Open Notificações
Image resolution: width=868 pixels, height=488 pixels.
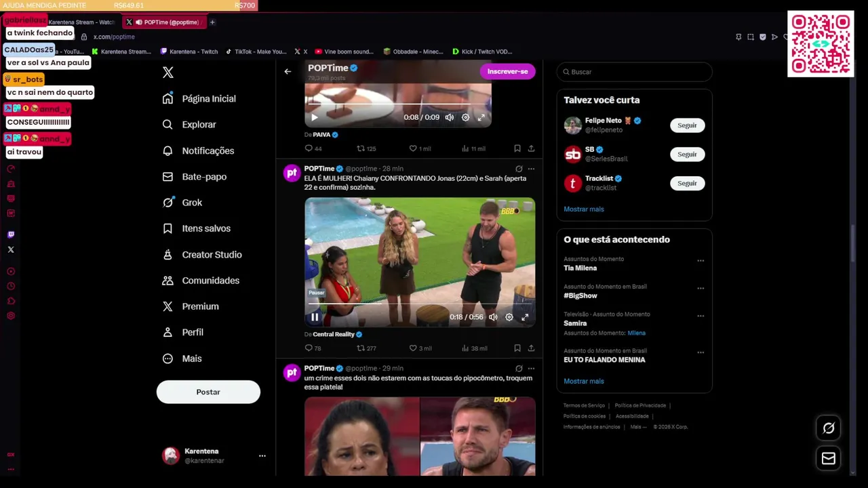click(x=198, y=150)
